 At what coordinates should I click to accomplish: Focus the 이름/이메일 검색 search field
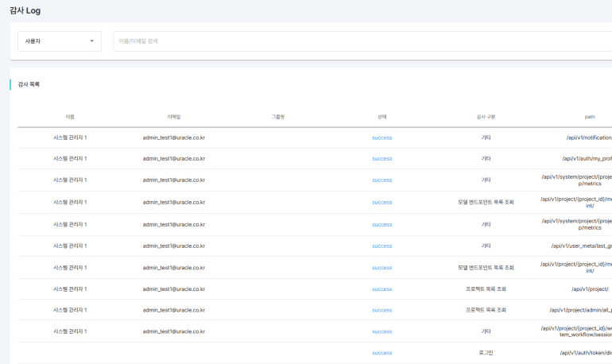pos(362,41)
